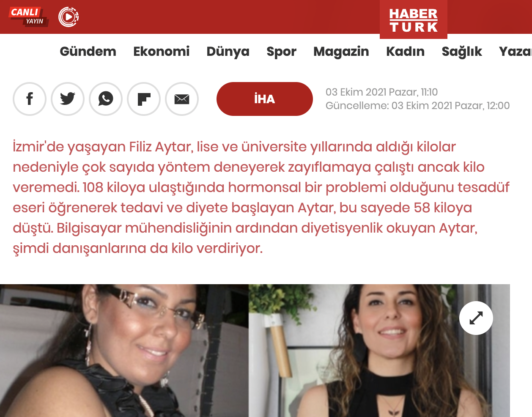Go to Habertürk homepage logo
The image size is (532, 417).
[x=414, y=19]
